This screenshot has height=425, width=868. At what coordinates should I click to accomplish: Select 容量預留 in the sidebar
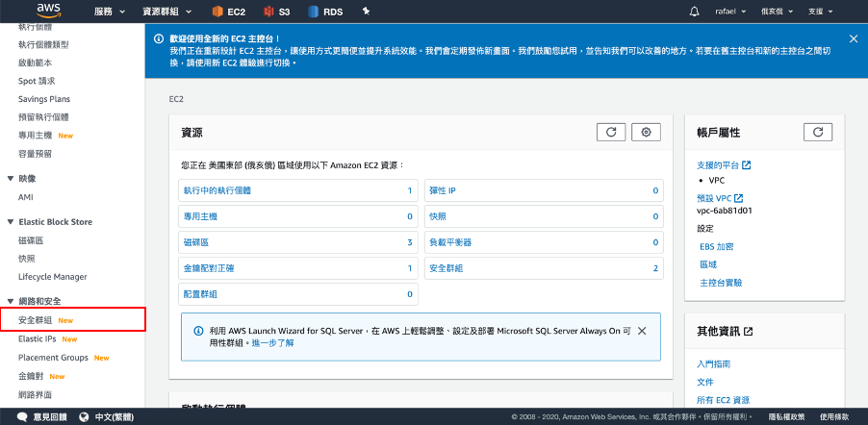(x=35, y=154)
